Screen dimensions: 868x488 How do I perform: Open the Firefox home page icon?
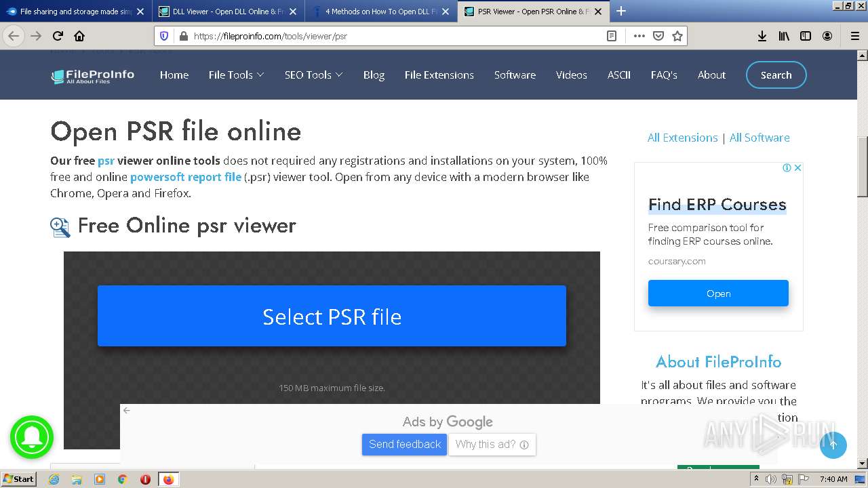(x=79, y=36)
